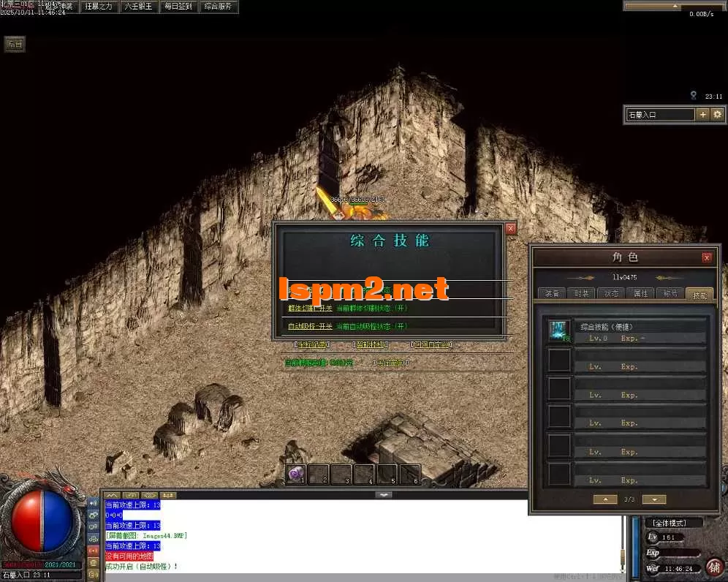
Task: Switch to the 时装 tab in 角色 panel
Action: 581,293
